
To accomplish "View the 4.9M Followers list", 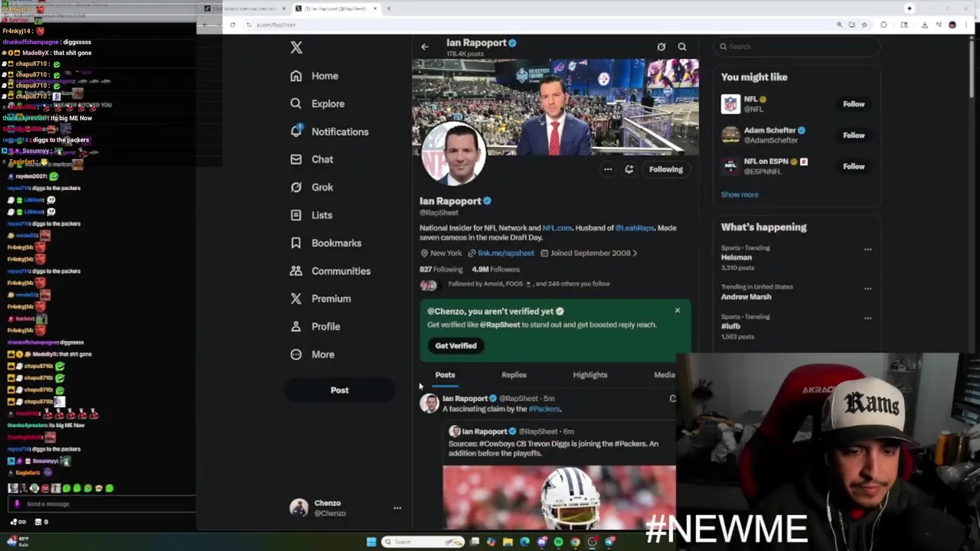I will 495,269.
